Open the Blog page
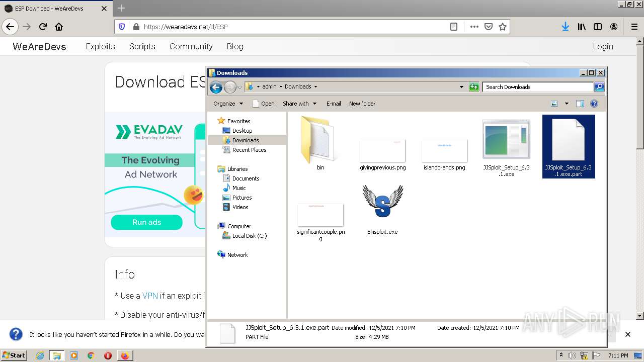Screen dimensions: 644x362 coord(235,46)
